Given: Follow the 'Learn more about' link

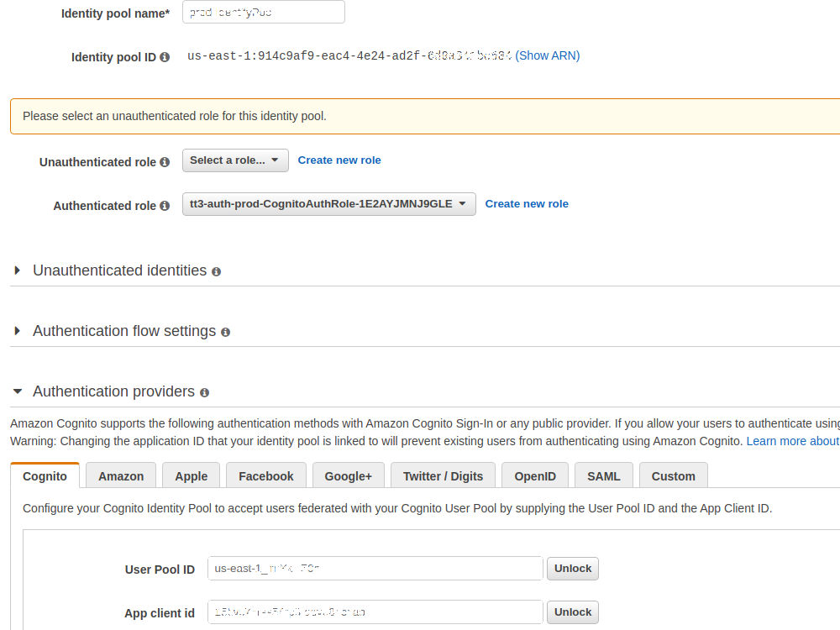Looking at the screenshot, I should pos(793,442).
